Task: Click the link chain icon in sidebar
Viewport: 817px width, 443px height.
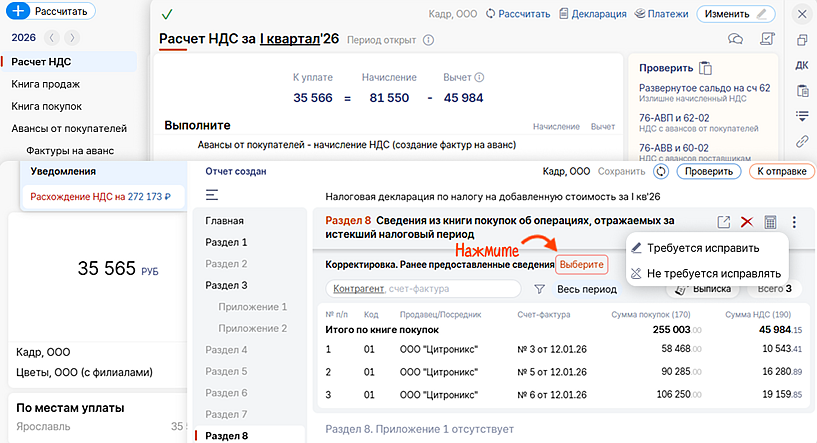Action: click(801, 141)
